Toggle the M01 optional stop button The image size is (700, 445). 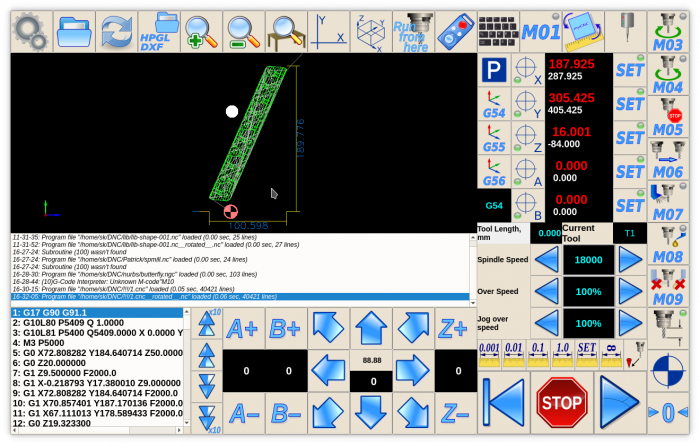click(541, 32)
